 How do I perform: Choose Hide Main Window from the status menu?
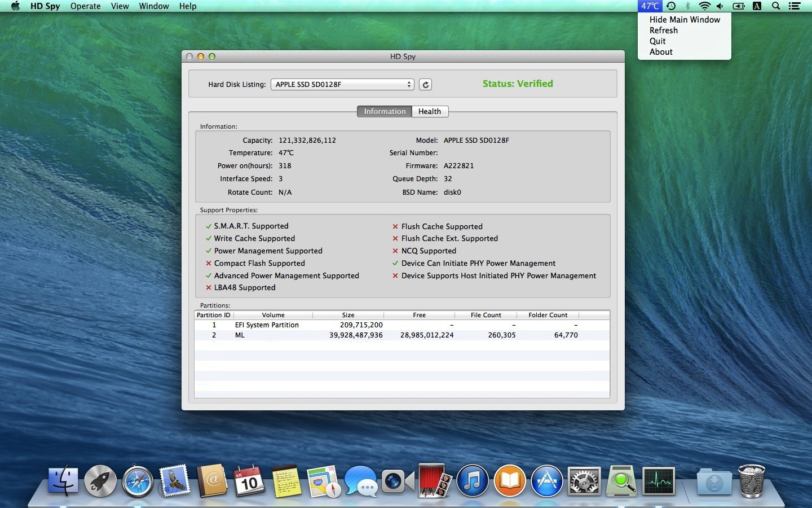[x=685, y=20]
